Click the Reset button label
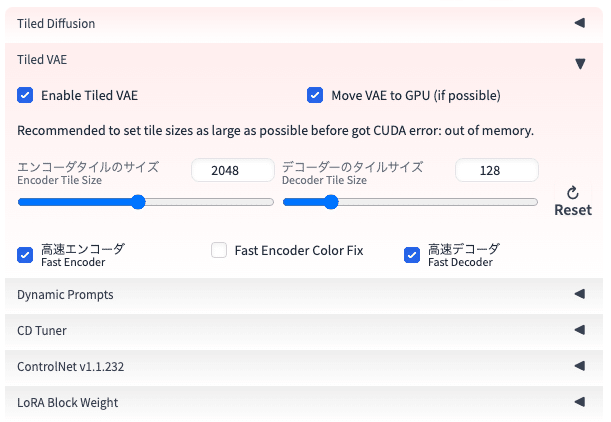The width and height of the screenshot is (611, 422). click(x=573, y=210)
